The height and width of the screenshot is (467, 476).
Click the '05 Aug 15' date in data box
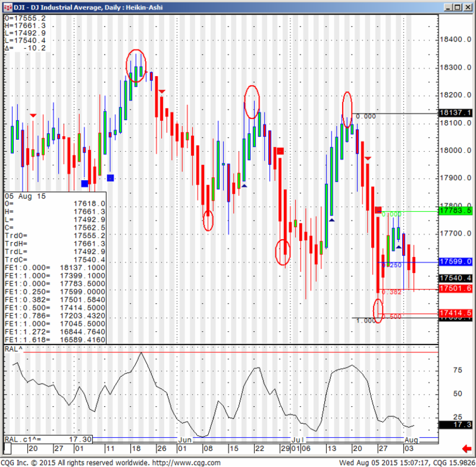[x=25, y=196]
